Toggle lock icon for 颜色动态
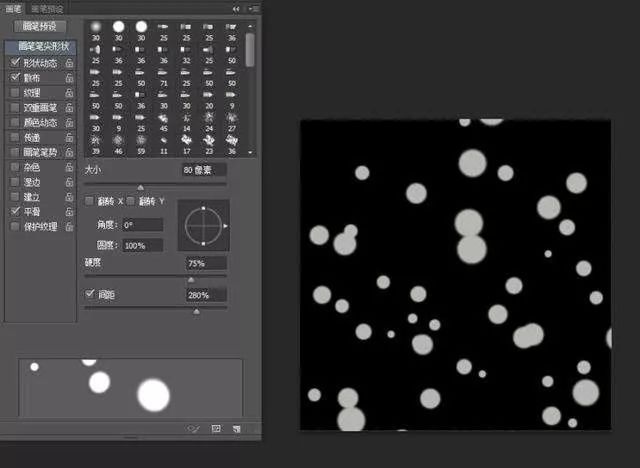Screen dimensions: 640x468 [69, 122]
